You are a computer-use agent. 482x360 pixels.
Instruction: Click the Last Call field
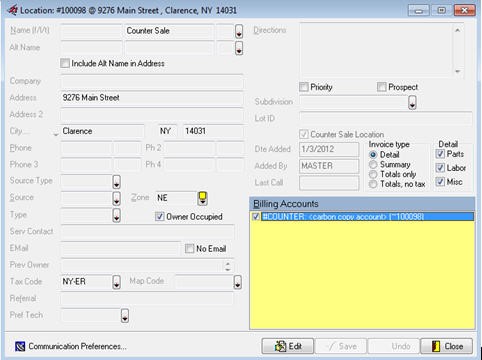coord(329,183)
